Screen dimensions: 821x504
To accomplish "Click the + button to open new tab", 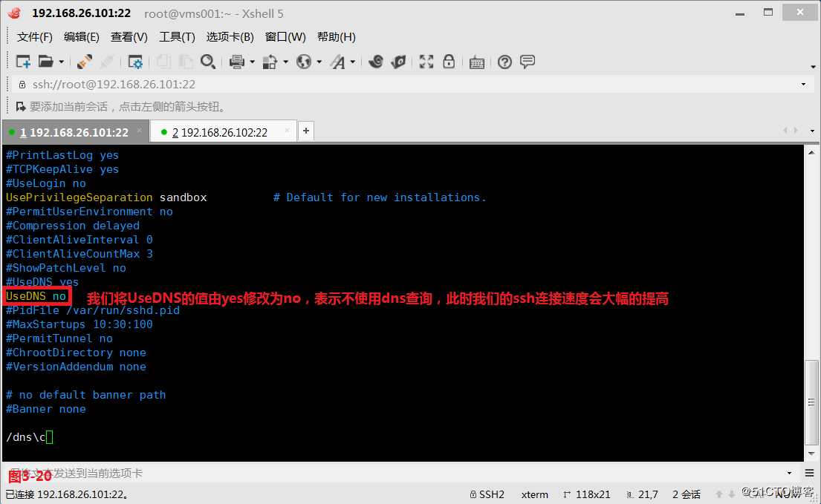I will (305, 130).
